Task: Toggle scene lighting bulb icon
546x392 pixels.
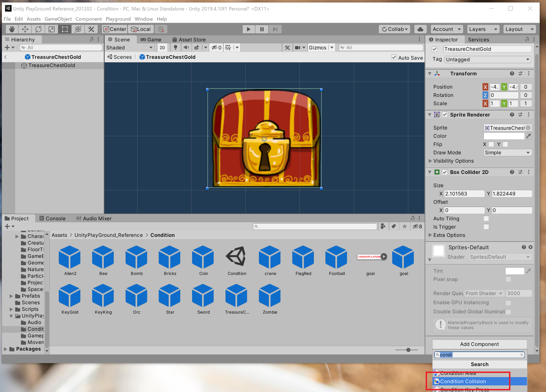Action: 175,47
